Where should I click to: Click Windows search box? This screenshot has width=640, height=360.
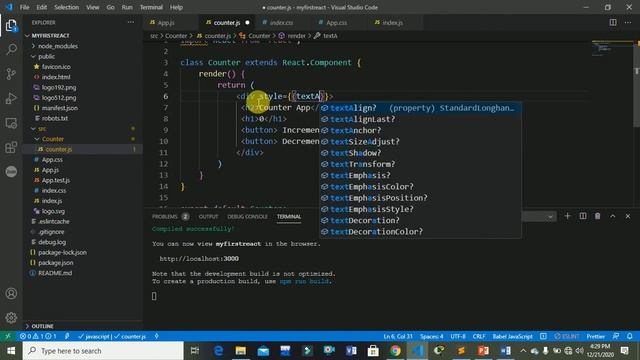pyautogui.click(x=103, y=351)
